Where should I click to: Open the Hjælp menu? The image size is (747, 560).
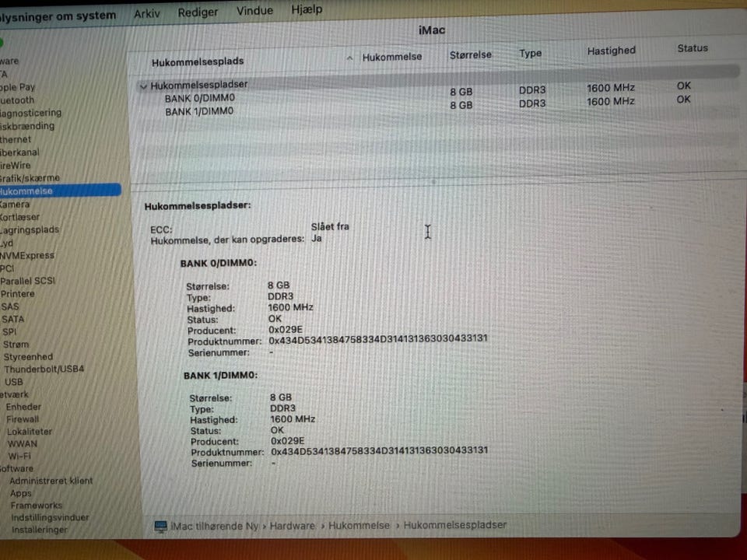coord(307,9)
